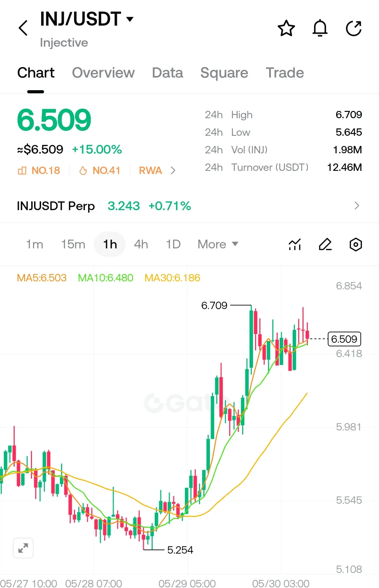
Task: Tap the RWA tag link
Action: 151,171
